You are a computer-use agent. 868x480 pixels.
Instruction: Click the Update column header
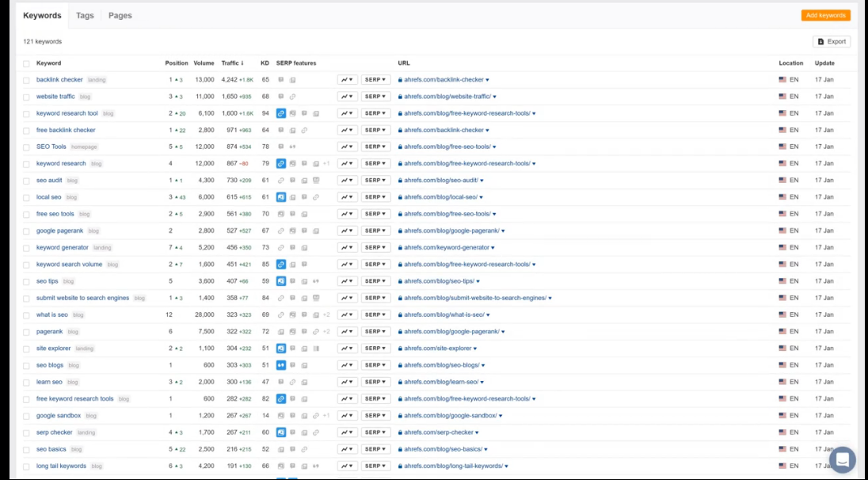tap(824, 63)
